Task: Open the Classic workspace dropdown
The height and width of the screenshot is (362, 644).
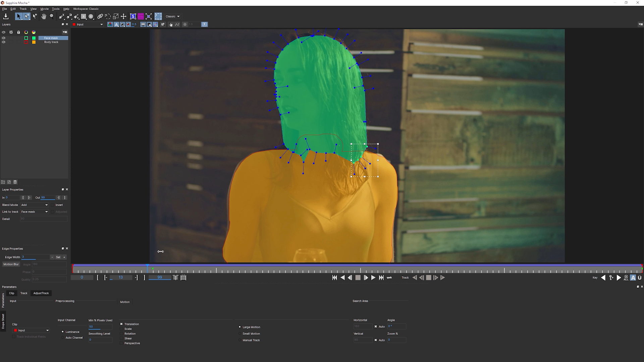Action: pyautogui.click(x=172, y=16)
